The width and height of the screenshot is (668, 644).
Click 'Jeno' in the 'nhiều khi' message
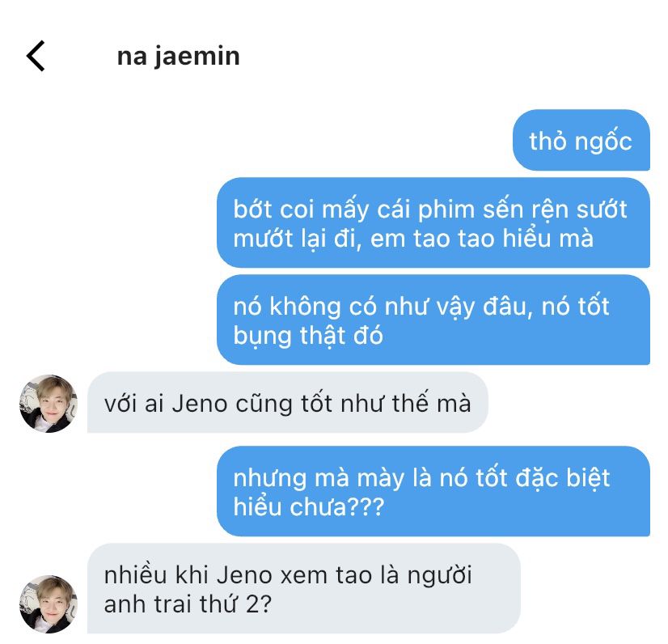[244, 575]
